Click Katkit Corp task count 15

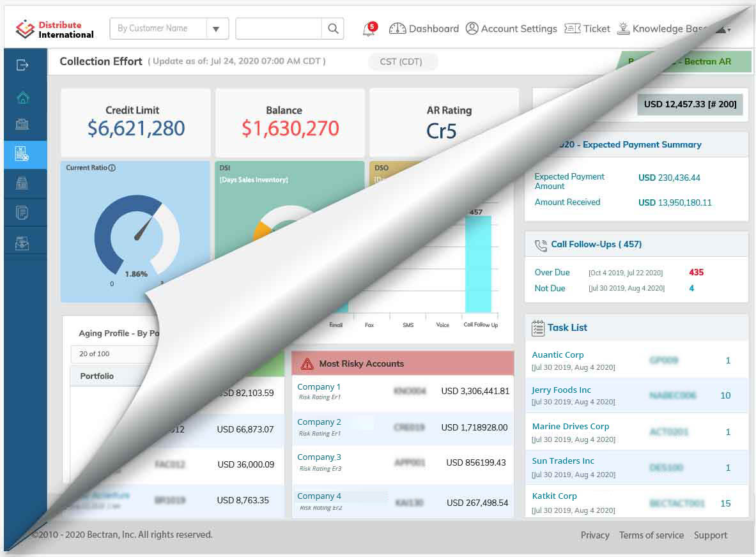[725, 503]
